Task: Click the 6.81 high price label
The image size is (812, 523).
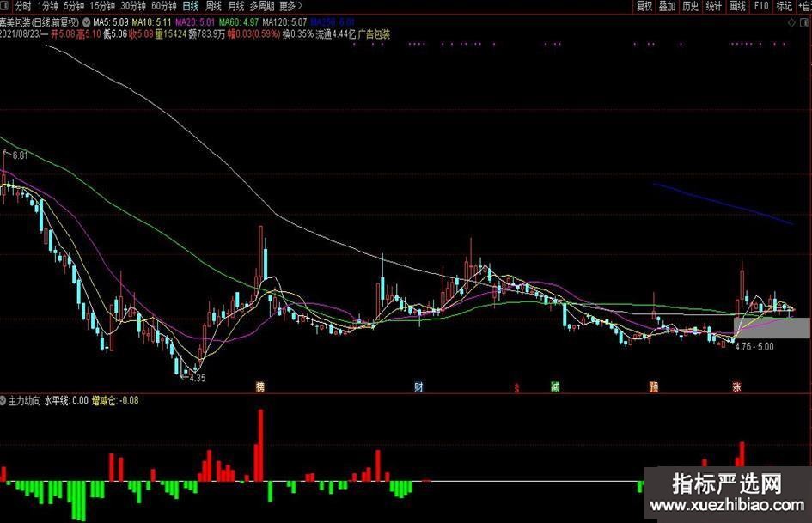Action: [x=21, y=155]
